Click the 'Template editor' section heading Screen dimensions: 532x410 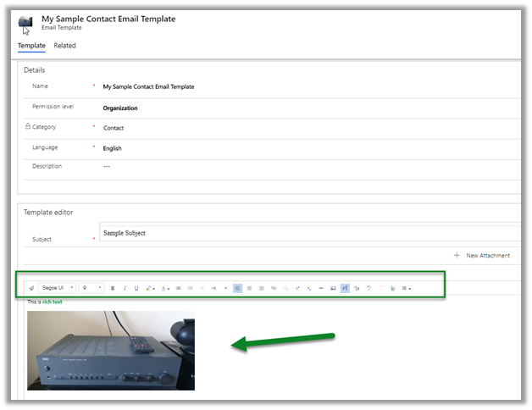click(48, 212)
